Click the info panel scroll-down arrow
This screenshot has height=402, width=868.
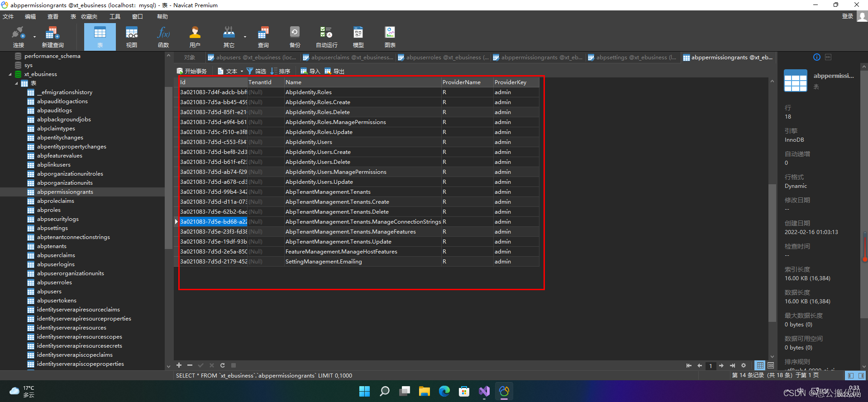tap(864, 366)
